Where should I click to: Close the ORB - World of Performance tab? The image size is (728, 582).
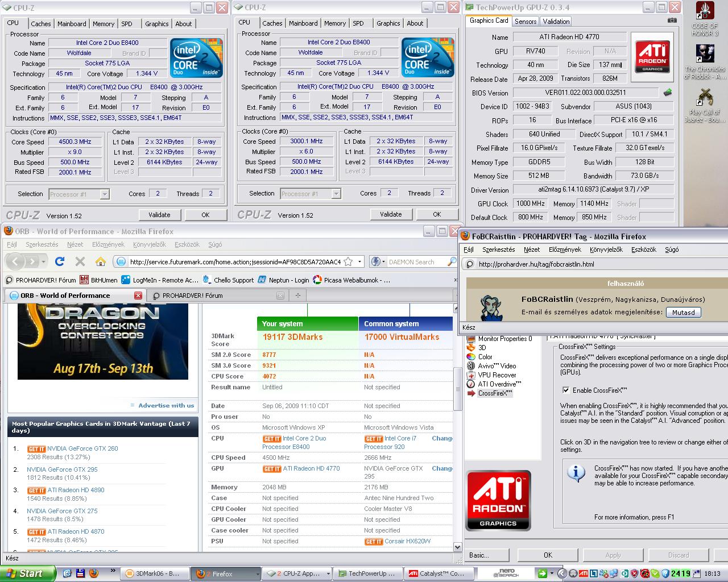click(138, 296)
